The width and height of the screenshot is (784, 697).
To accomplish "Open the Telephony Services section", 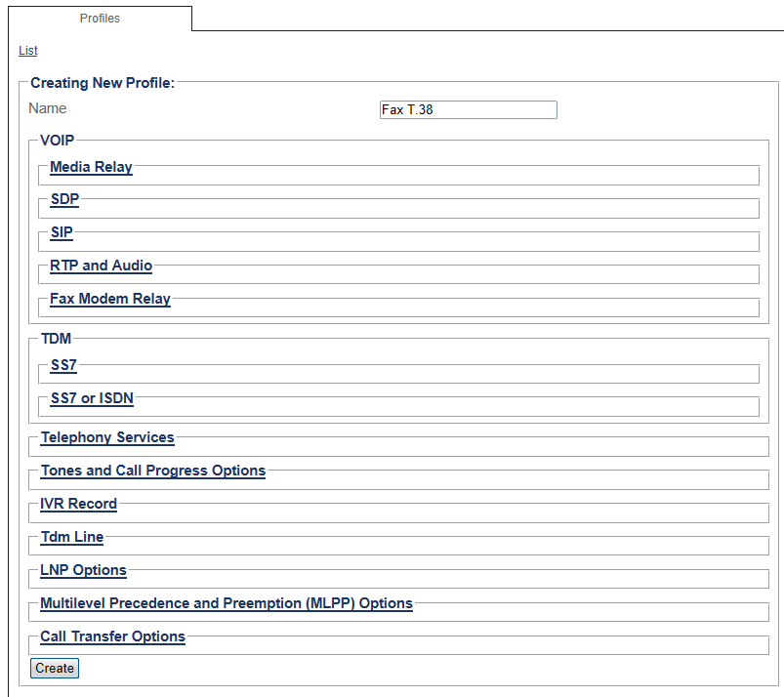I will click(x=107, y=437).
